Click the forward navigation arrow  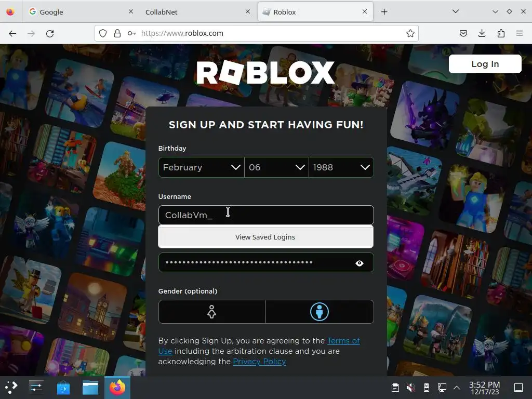[x=31, y=33]
